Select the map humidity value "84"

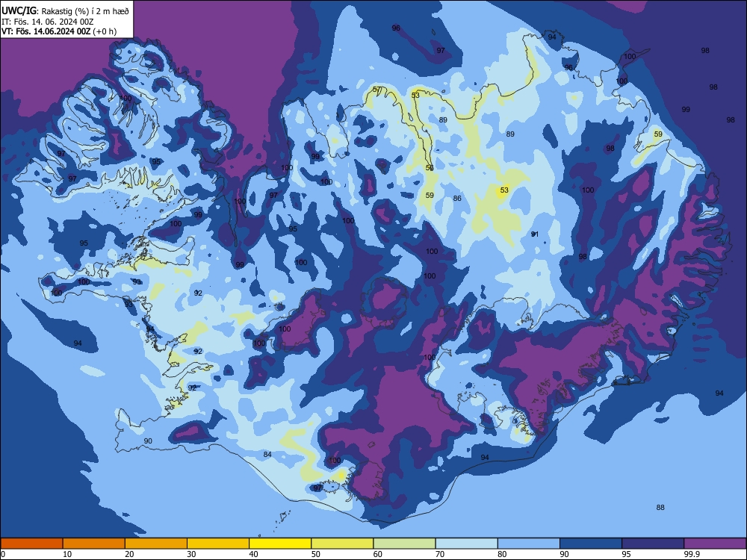(267, 455)
